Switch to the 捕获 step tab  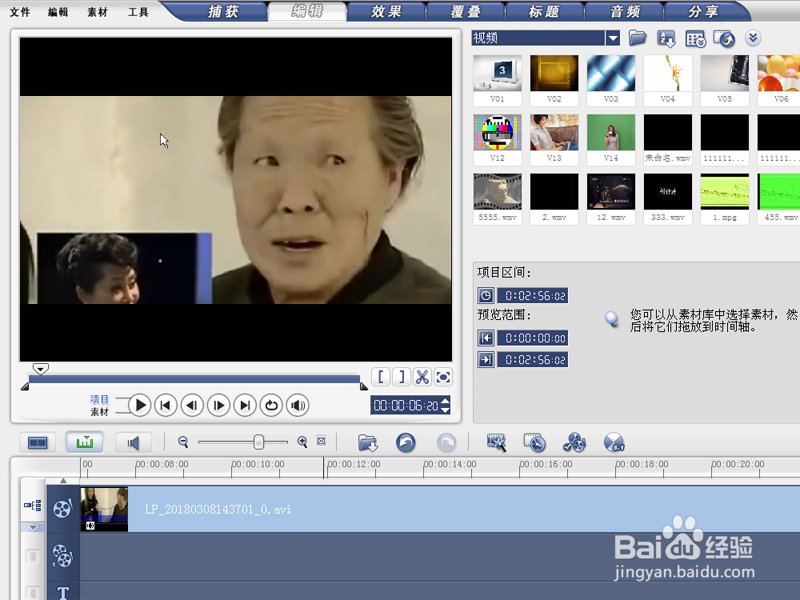(223, 11)
